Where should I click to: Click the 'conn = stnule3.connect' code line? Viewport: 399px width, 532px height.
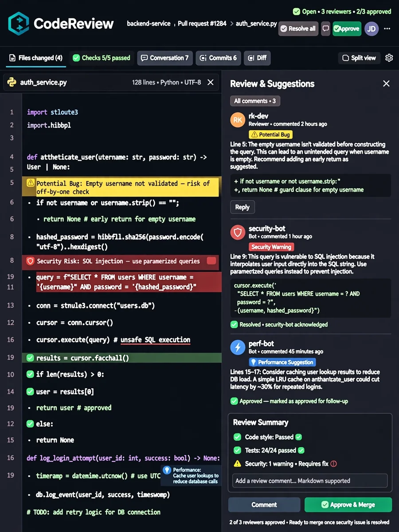95,305
